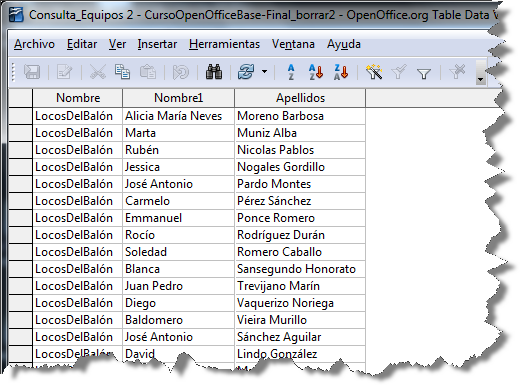Screen dimensions: 520x385
Task: Click cell 'Rocío'
Action: pos(178,235)
